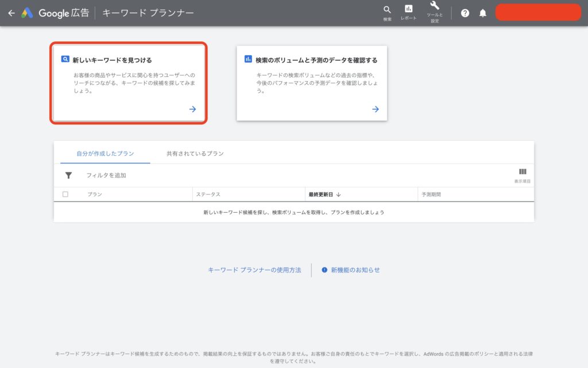Open 新機能のお知らせ link
The width and height of the screenshot is (588, 368).
(355, 270)
